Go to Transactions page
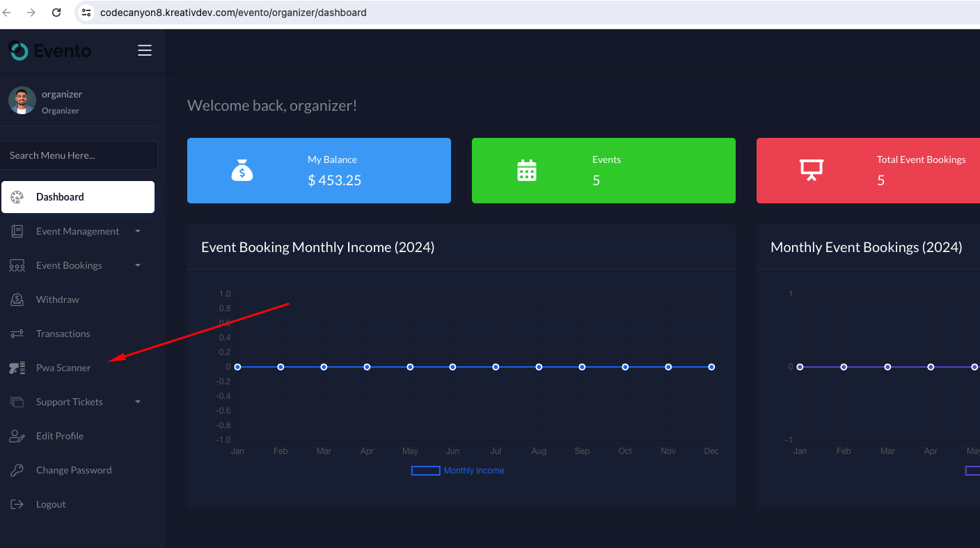 [63, 334]
